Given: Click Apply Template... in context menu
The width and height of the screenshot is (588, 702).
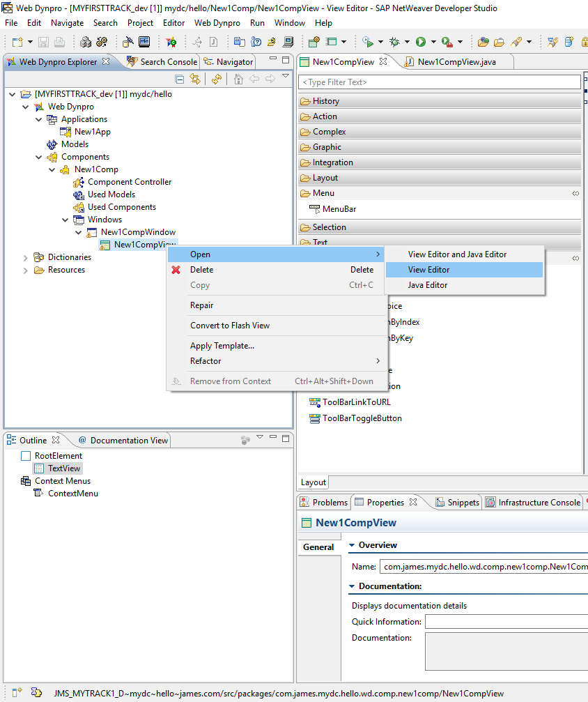Looking at the screenshot, I should tap(277, 346).
